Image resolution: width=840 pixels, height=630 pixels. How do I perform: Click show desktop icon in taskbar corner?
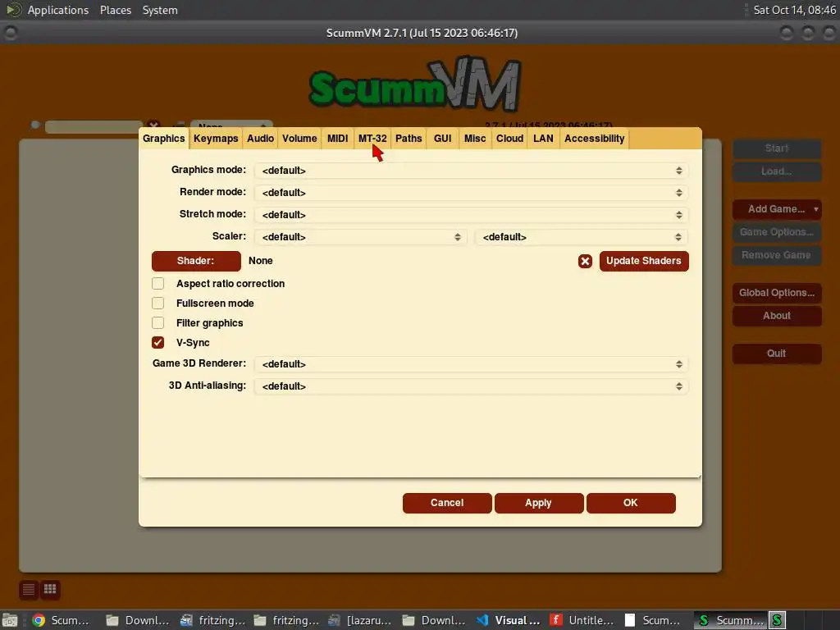10,620
